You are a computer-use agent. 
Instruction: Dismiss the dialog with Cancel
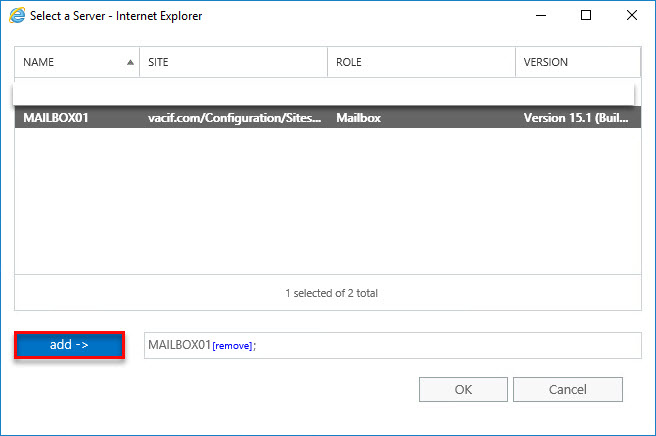coord(568,390)
